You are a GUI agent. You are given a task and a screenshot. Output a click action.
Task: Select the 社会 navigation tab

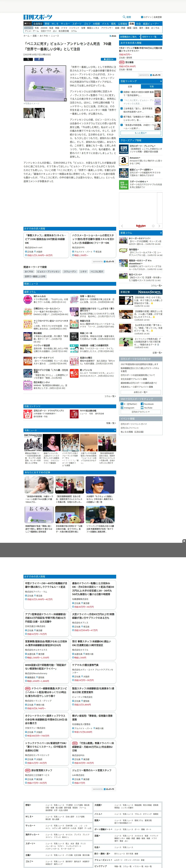coord(138,24)
